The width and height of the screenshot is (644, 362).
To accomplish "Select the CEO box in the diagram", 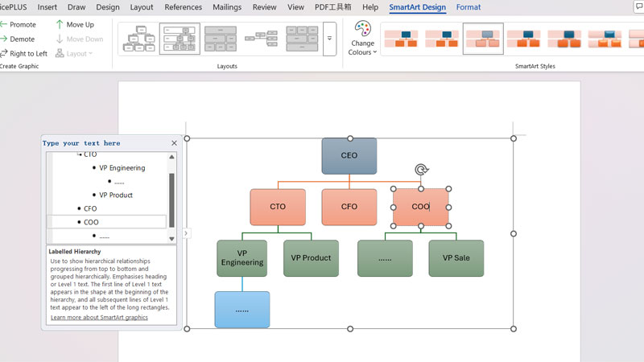I will point(349,156).
